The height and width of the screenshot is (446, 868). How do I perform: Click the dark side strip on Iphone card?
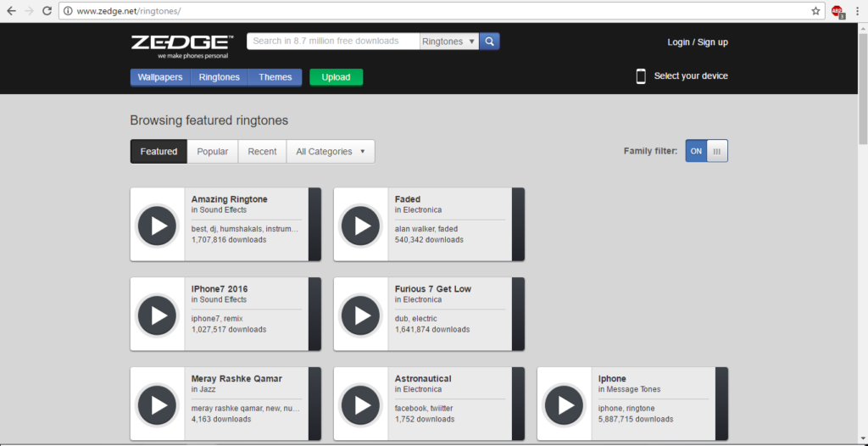(x=722, y=404)
